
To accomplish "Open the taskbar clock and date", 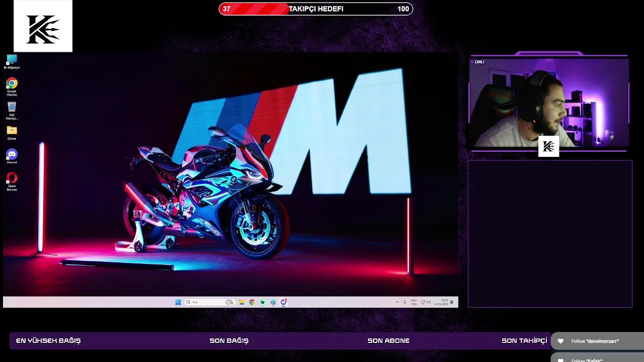I will (441, 302).
